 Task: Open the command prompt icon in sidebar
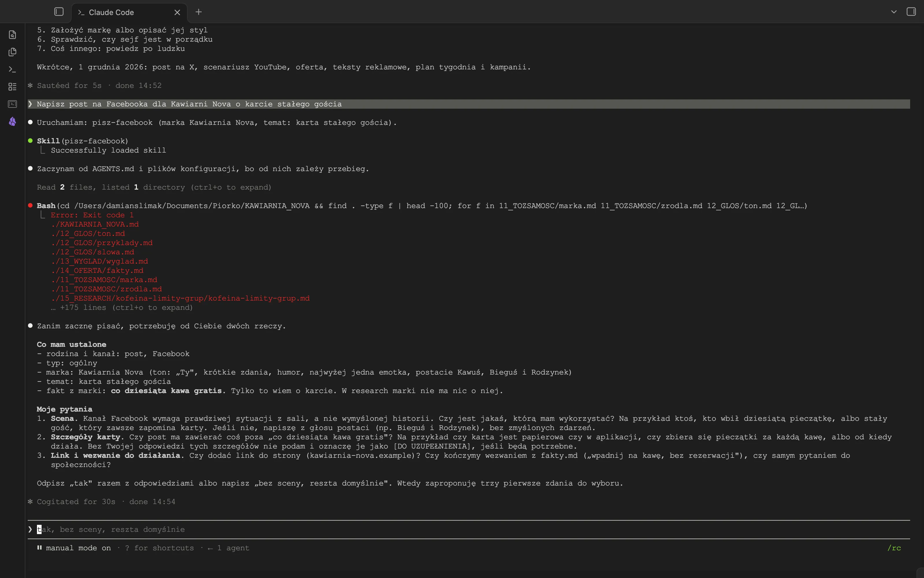[x=12, y=69]
